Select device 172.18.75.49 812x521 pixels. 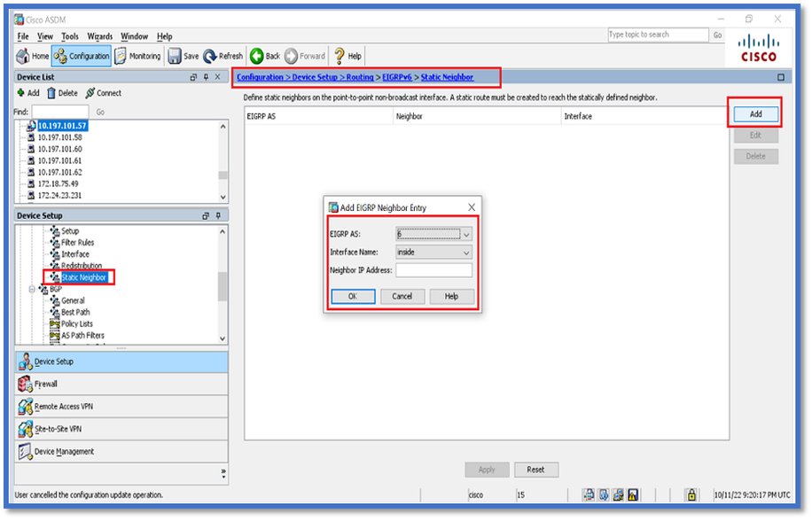(x=58, y=184)
